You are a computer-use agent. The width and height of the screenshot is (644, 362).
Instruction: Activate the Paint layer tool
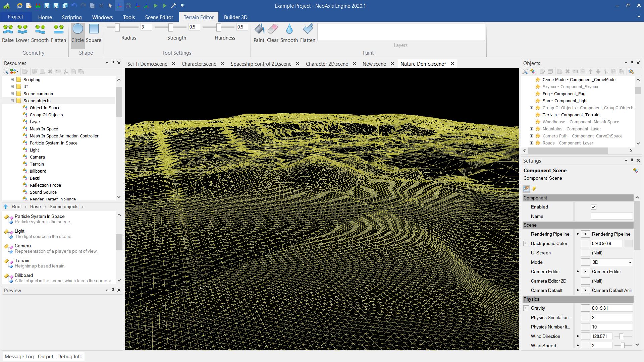tap(259, 33)
